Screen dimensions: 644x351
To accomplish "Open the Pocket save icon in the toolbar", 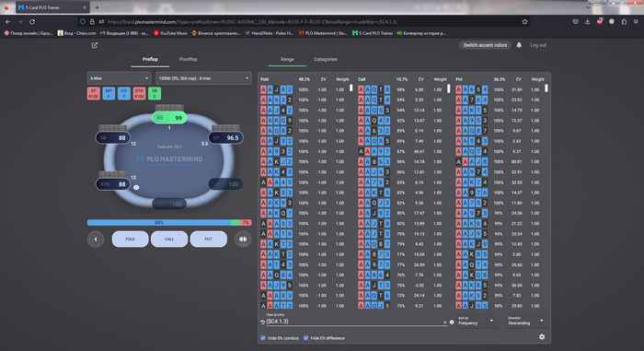I will 575,22.
